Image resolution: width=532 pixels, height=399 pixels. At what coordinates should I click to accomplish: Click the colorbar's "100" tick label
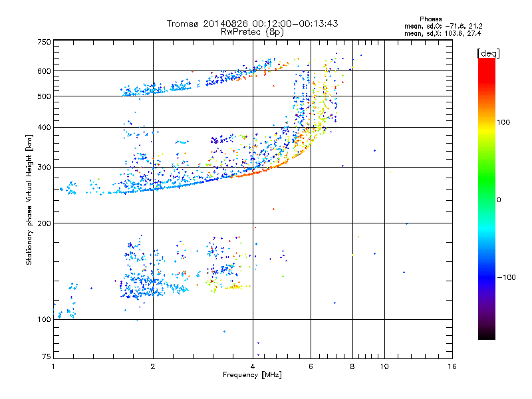(x=503, y=122)
